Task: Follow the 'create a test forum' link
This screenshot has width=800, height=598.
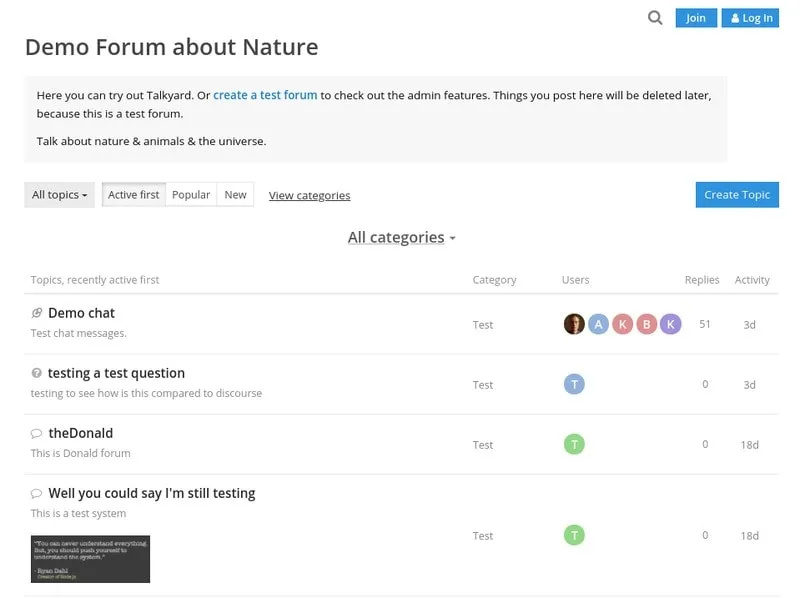Action: coord(265,96)
